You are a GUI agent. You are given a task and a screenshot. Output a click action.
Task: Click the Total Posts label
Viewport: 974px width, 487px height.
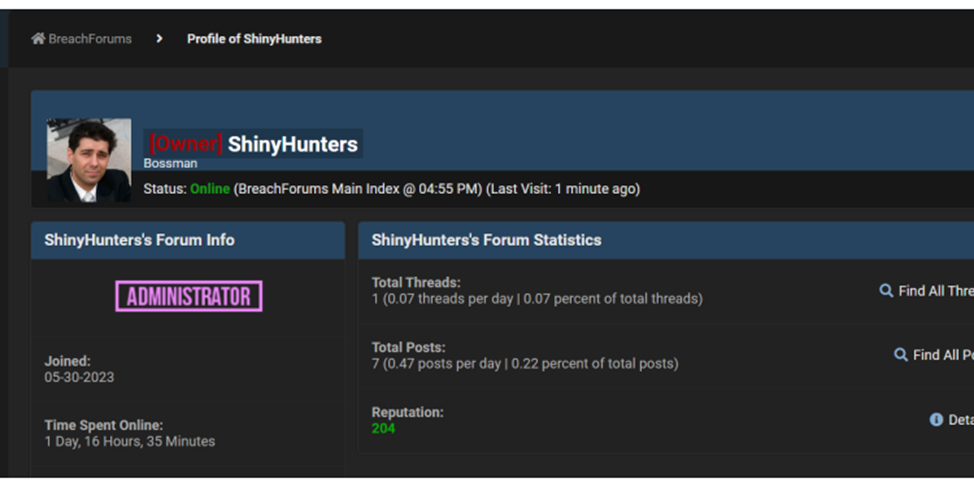(409, 347)
